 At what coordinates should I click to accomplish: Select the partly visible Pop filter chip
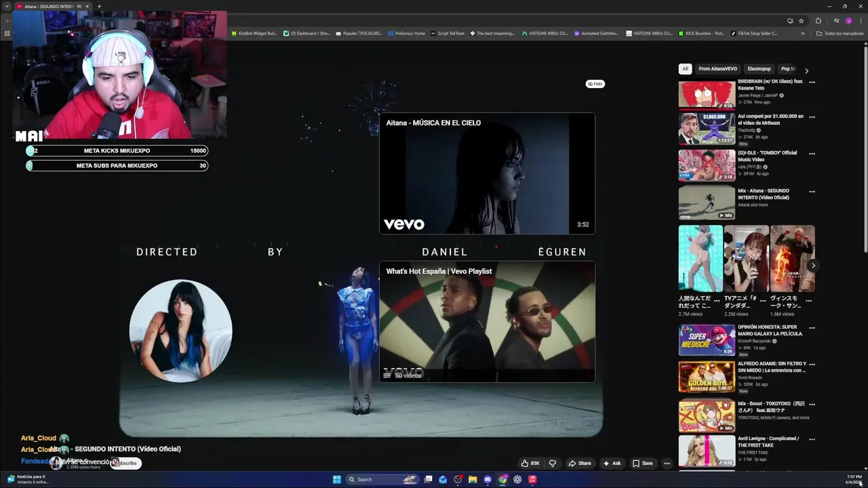pyautogui.click(x=787, y=68)
